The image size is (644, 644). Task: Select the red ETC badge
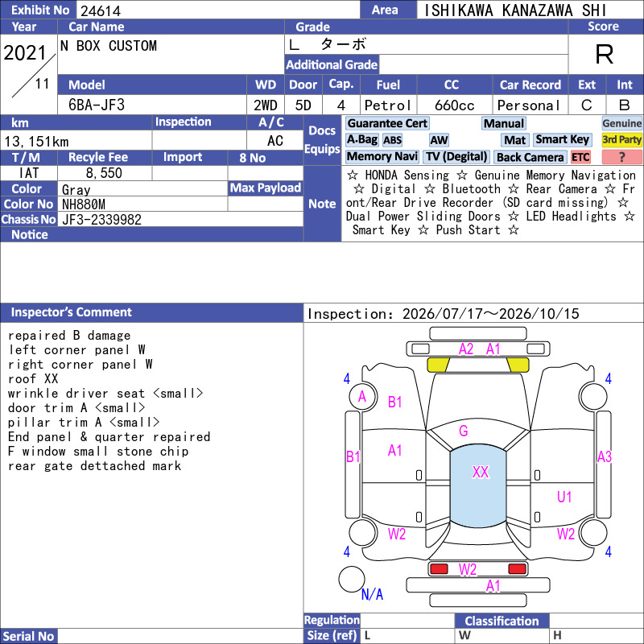[x=580, y=157]
